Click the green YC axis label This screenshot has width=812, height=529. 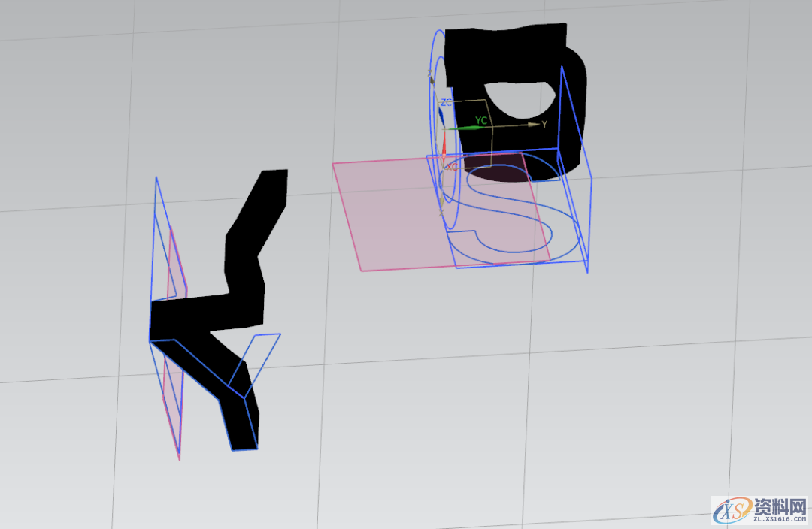(x=481, y=120)
